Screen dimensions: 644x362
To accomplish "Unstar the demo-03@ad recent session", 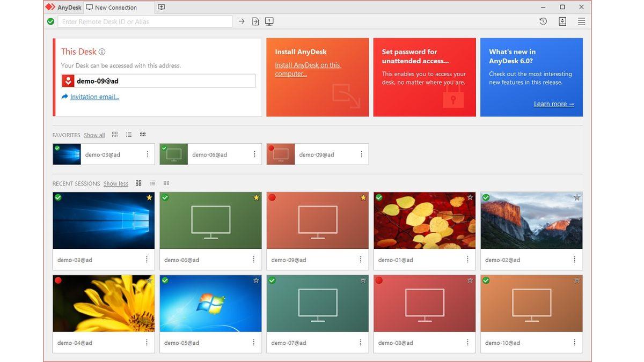I will [x=149, y=197].
